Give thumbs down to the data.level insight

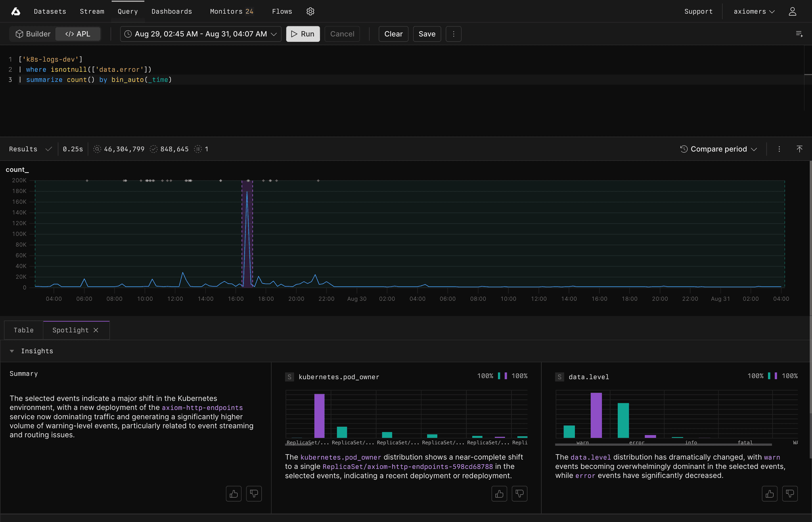789,493
